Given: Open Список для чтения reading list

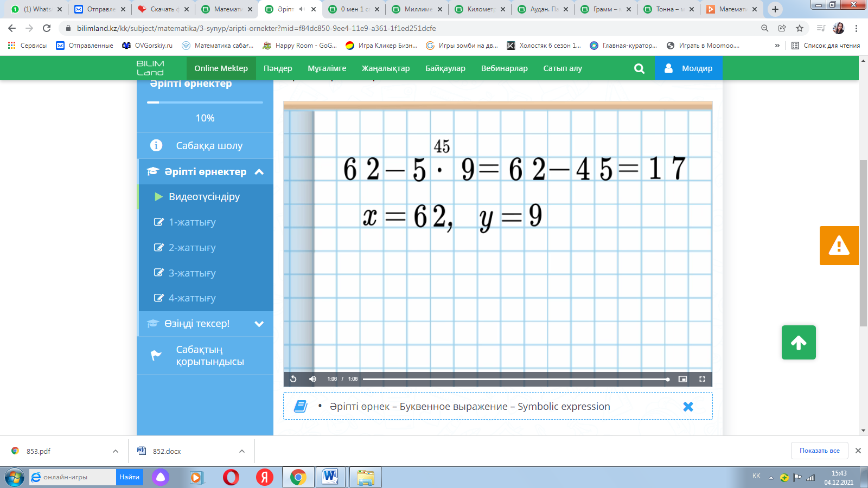Looking at the screenshot, I should coord(826,46).
